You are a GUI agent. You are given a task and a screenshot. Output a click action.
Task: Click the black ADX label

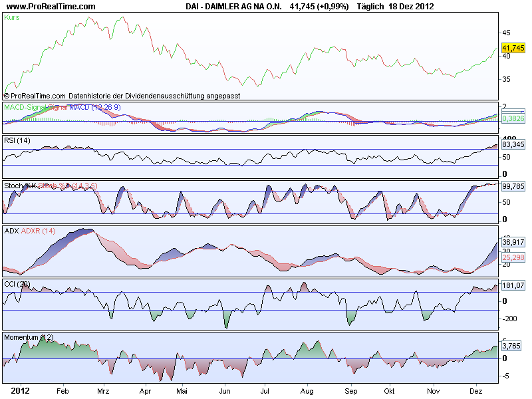pos(11,231)
